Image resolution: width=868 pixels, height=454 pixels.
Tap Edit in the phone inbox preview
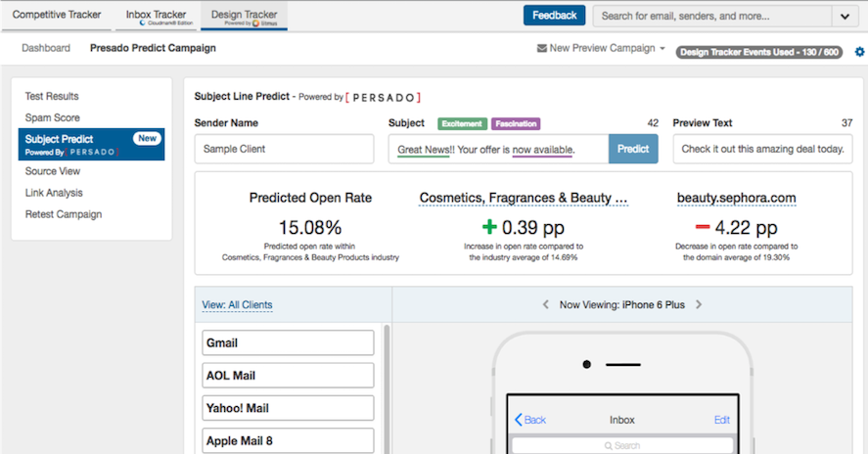tap(722, 420)
